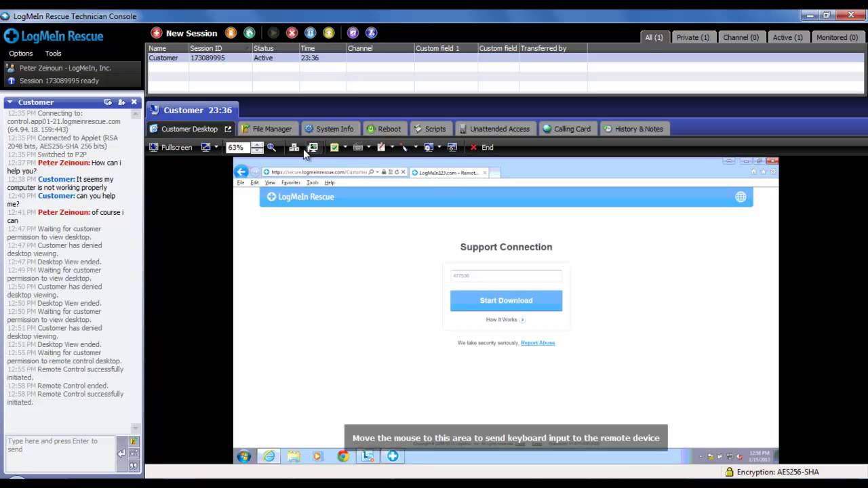Click the quote icon right of chat input
Screen dimensions: 868x488
134,466
